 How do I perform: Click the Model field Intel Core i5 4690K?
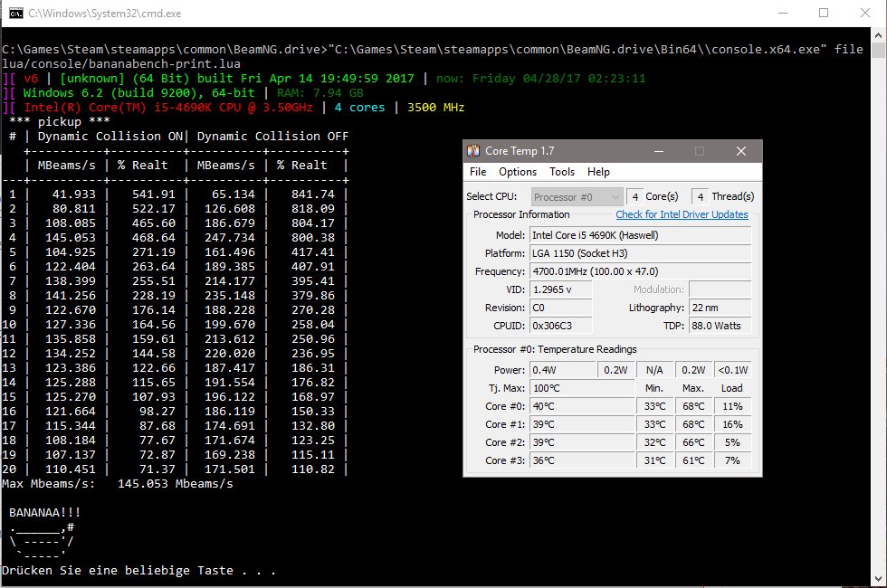(x=641, y=235)
